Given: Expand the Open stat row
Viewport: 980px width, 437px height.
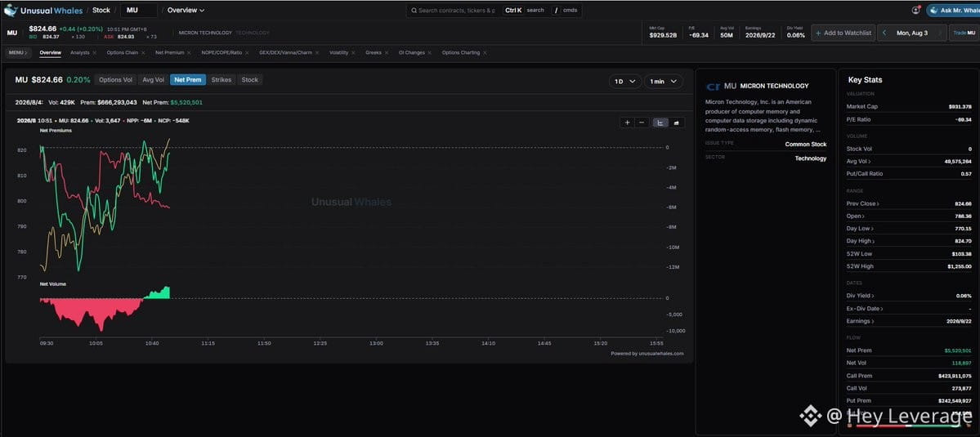Looking at the screenshot, I should [x=854, y=216].
